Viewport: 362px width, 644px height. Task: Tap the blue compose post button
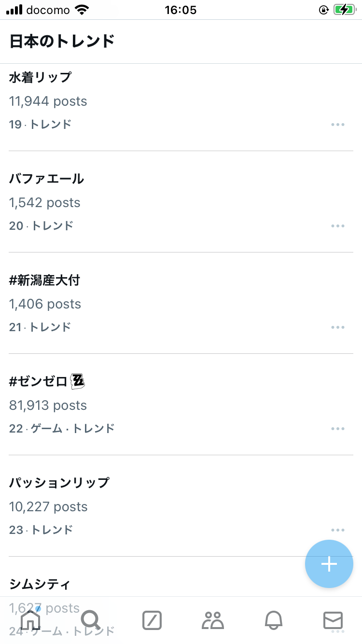point(329,564)
